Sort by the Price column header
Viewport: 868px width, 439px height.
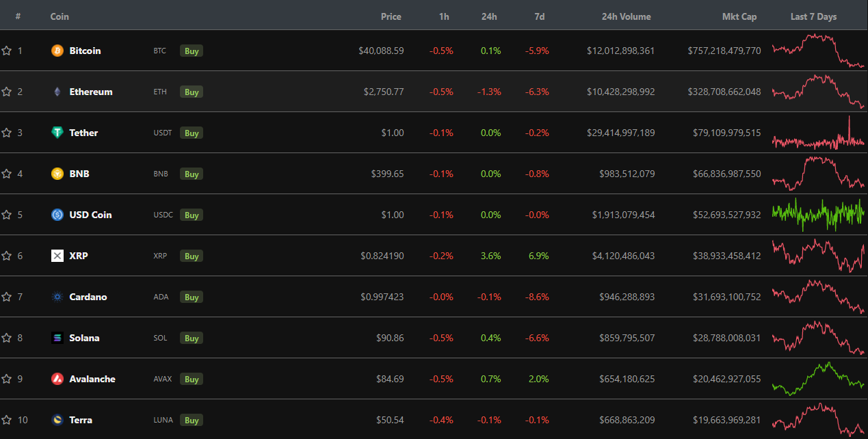click(391, 16)
